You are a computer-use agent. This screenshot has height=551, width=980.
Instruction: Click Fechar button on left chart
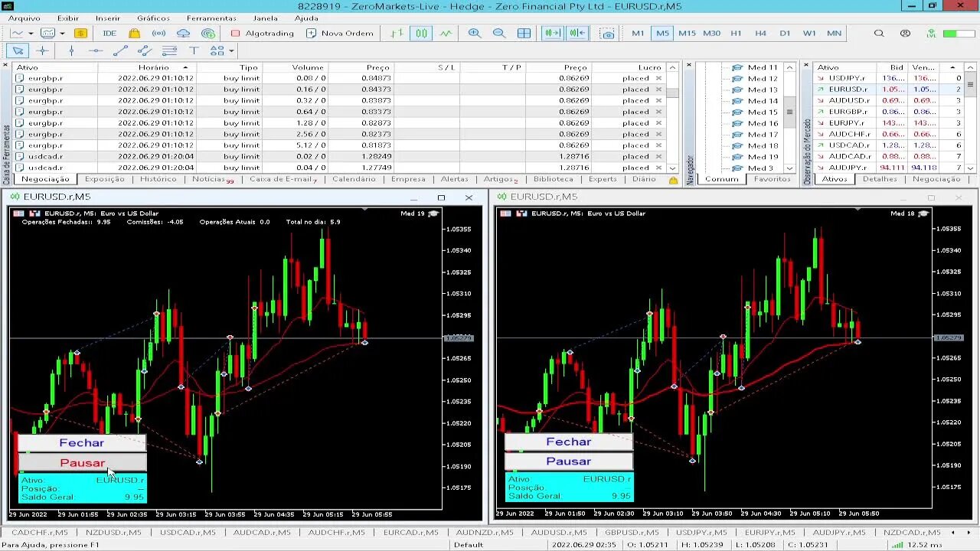[81, 443]
